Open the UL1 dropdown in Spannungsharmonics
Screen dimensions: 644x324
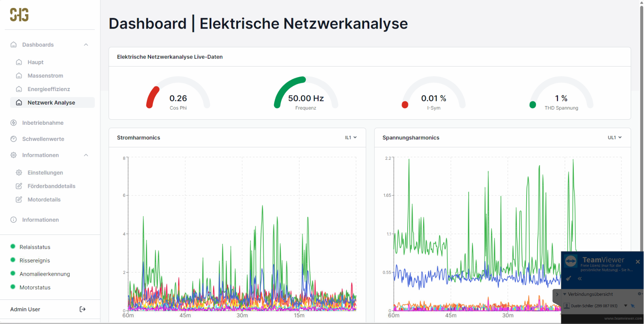pos(614,137)
